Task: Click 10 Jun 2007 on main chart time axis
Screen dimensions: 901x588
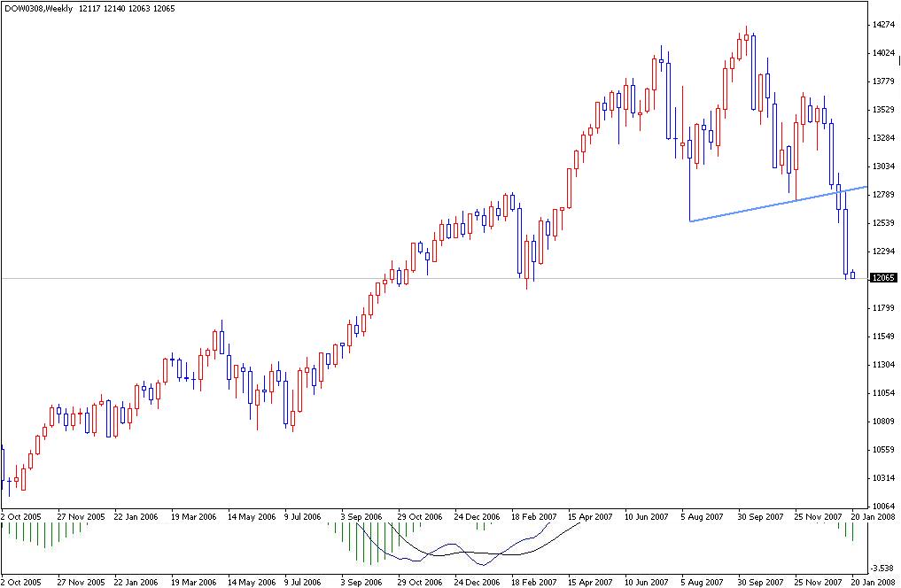Action: click(x=647, y=517)
